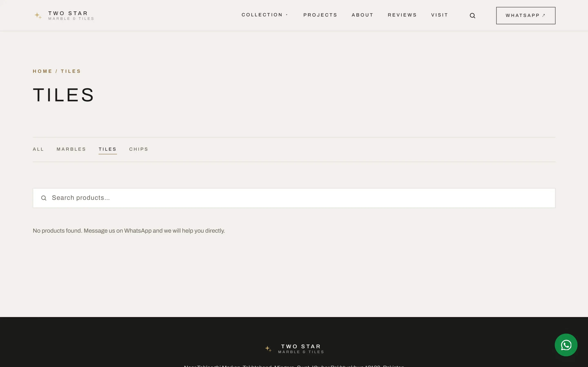
Task: Select the Chips filter tab
Action: pos(138,149)
